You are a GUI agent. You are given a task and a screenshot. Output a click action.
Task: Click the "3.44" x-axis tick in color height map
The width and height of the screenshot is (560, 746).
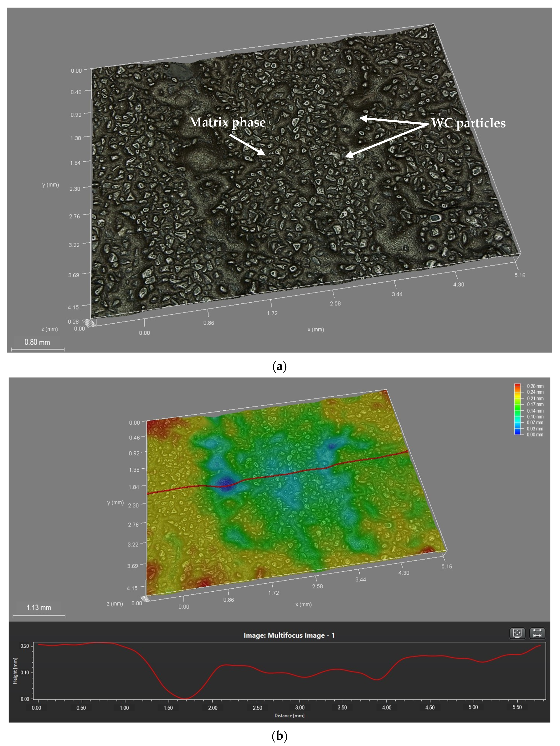360,579
